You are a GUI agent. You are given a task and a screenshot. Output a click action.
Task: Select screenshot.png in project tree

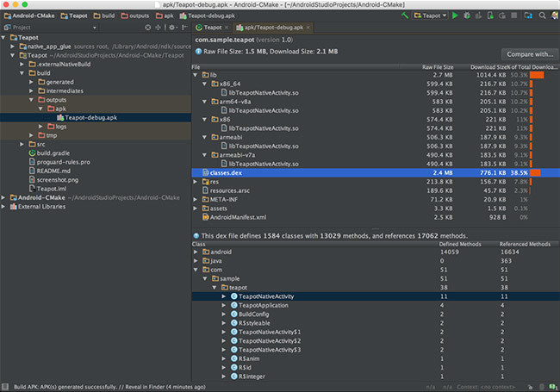57,180
